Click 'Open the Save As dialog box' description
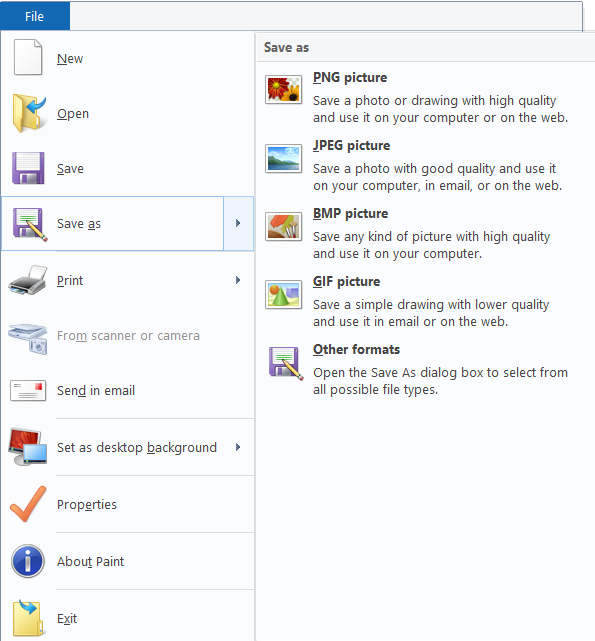Image resolution: width=595 pixels, height=641 pixels. (x=440, y=381)
